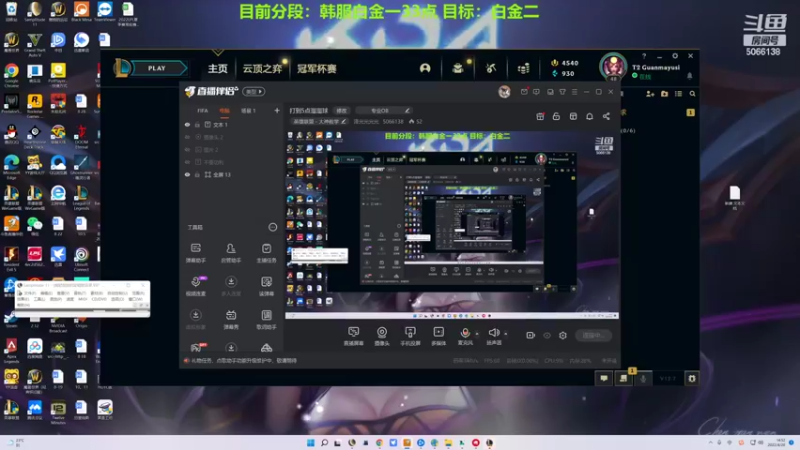
Task: Mute the 麦克风 microphone icon
Action: pyautogui.click(x=465, y=333)
